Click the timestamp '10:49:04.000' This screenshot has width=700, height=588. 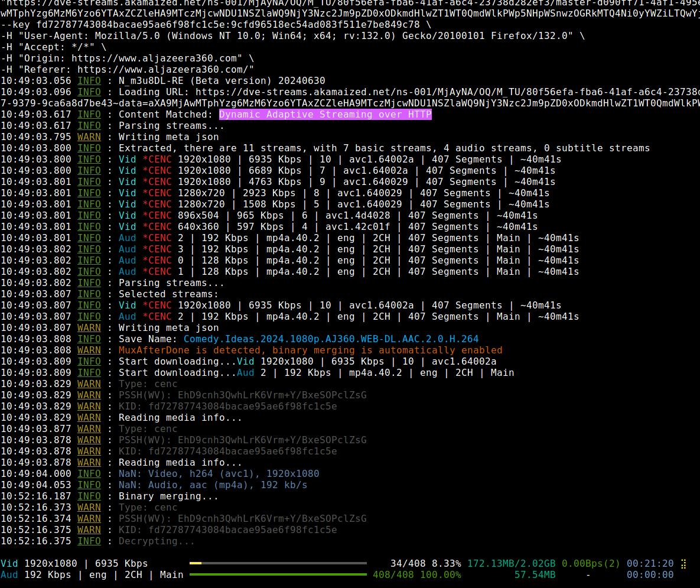35,474
